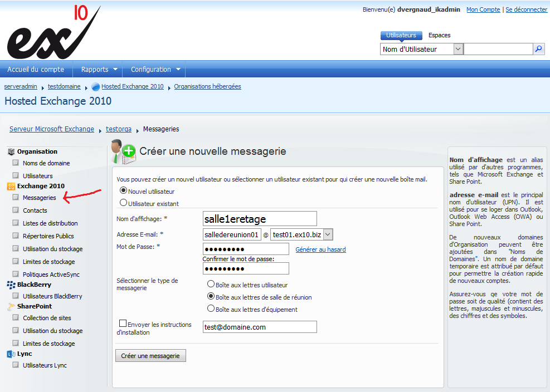The image size is (550, 392).
Task: Open Utilisateurs BlackBerry in the sidebar
Action: click(x=52, y=296)
